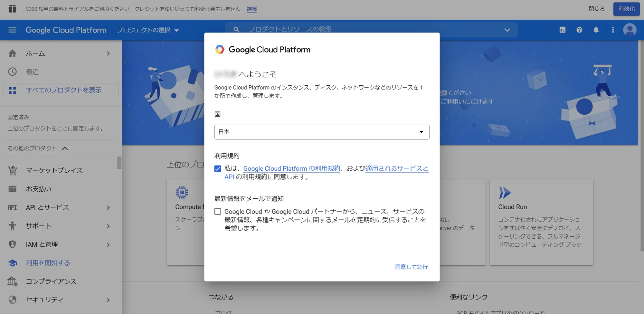Click the コンプライアンス building icon
This screenshot has width=644, height=314.
coord(12,281)
